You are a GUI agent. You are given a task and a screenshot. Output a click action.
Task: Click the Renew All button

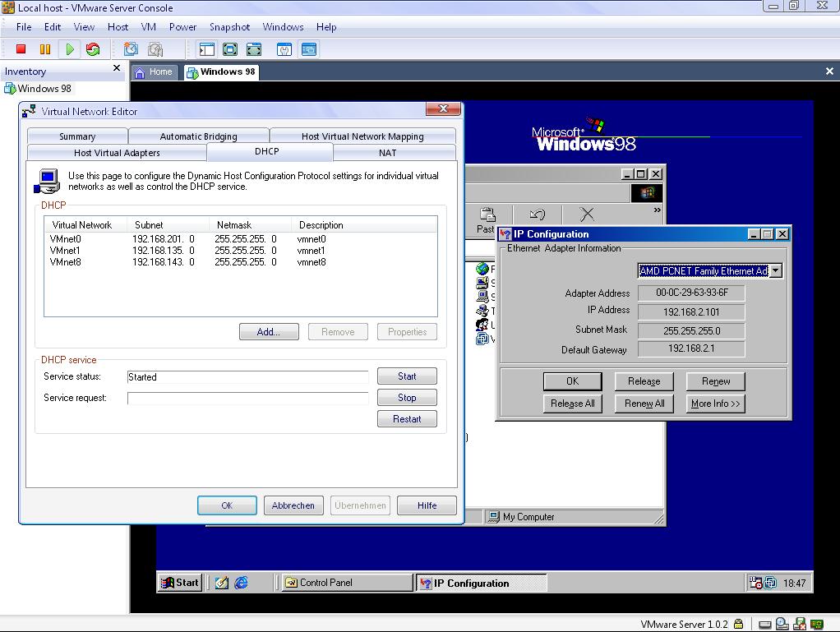(x=644, y=404)
